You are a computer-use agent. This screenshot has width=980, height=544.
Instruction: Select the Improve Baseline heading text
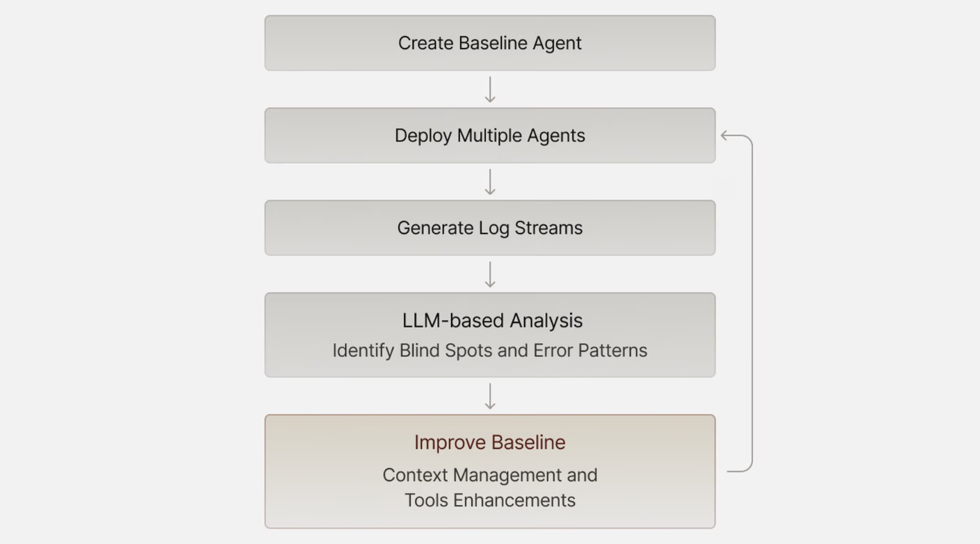coord(490,442)
